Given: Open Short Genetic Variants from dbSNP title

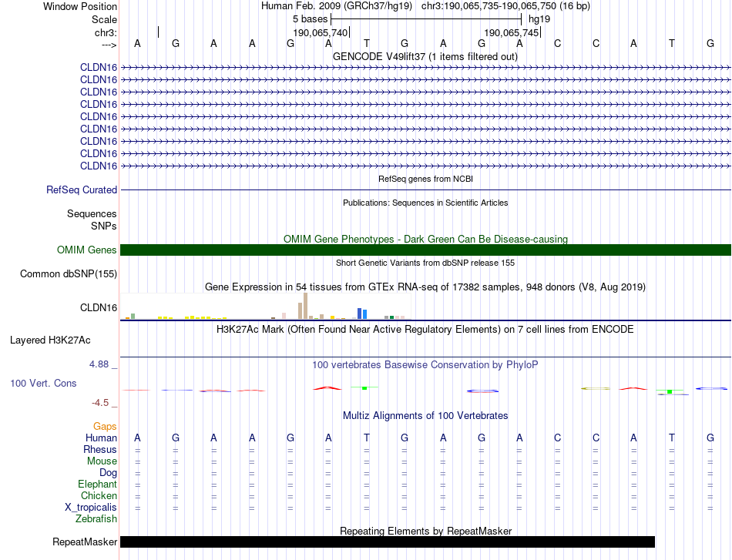Looking at the screenshot, I should [425, 263].
